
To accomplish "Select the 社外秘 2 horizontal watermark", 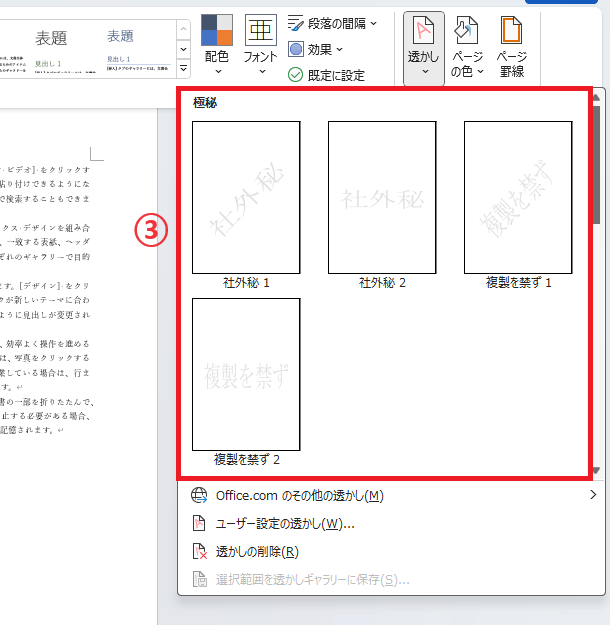I will 382,204.
